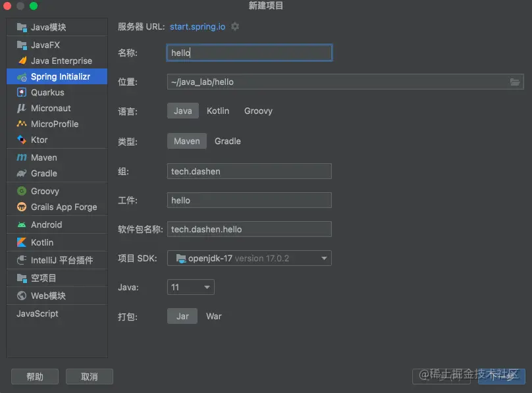The height and width of the screenshot is (393, 532).
Task: Click the 空项目 folder icon
Action: [22, 278]
